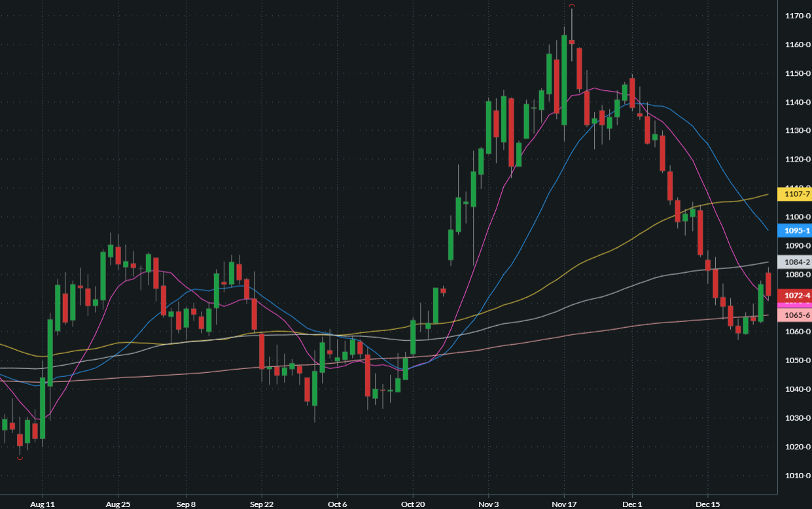This screenshot has width=812, height=509.
Task: Click the 1050-0 price axis label
Action: click(798, 360)
